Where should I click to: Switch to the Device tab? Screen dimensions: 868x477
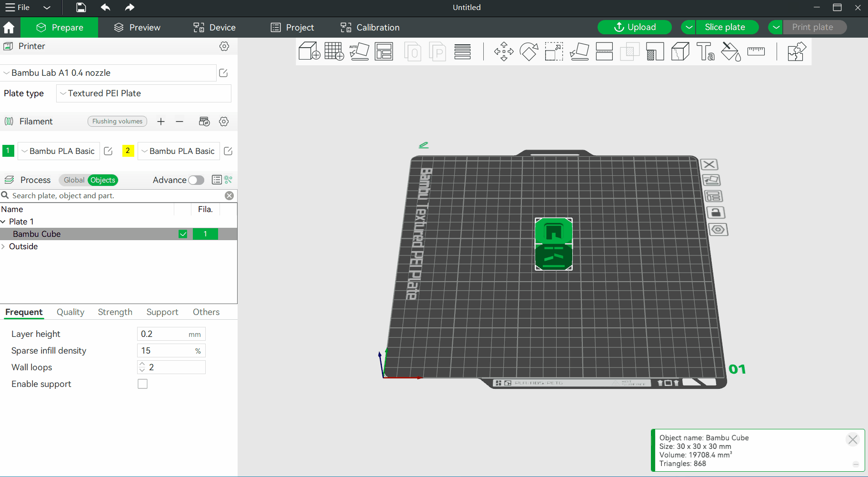pyautogui.click(x=214, y=28)
